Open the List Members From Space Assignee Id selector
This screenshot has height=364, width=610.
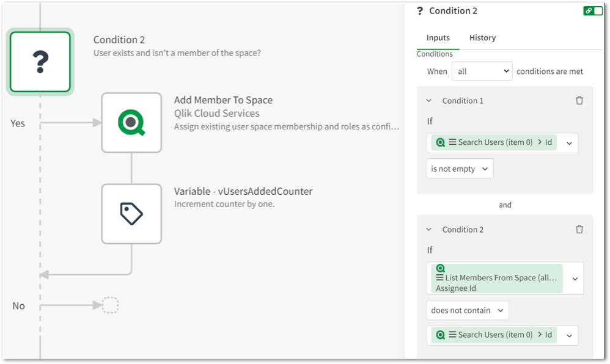(574, 278)
